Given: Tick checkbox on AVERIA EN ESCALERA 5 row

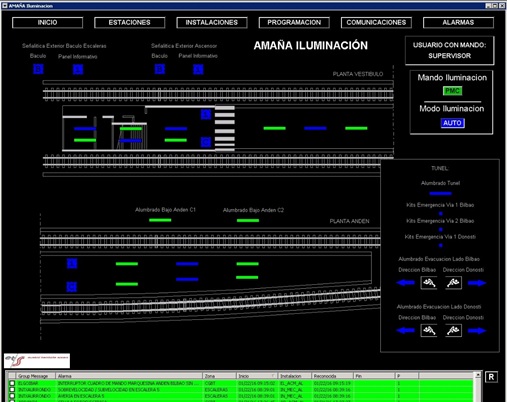Looking at the screenshot, I should pos(12,396).
